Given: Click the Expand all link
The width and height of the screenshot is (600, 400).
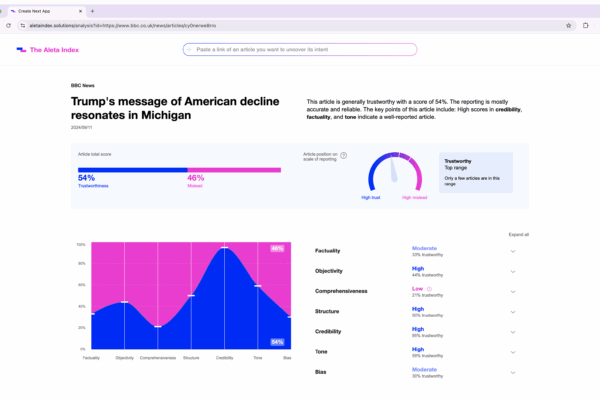Looking at the screenshot, I should tap(519, 234).
